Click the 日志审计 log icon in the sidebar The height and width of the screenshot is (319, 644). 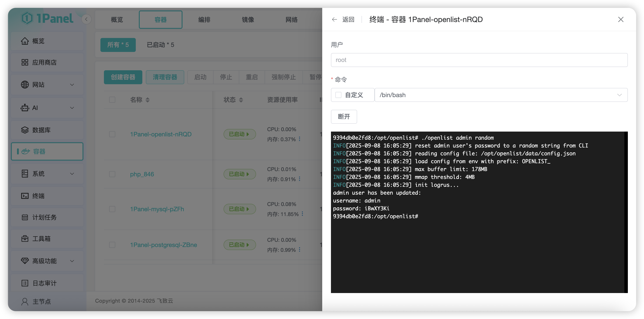tap(25, 283)
